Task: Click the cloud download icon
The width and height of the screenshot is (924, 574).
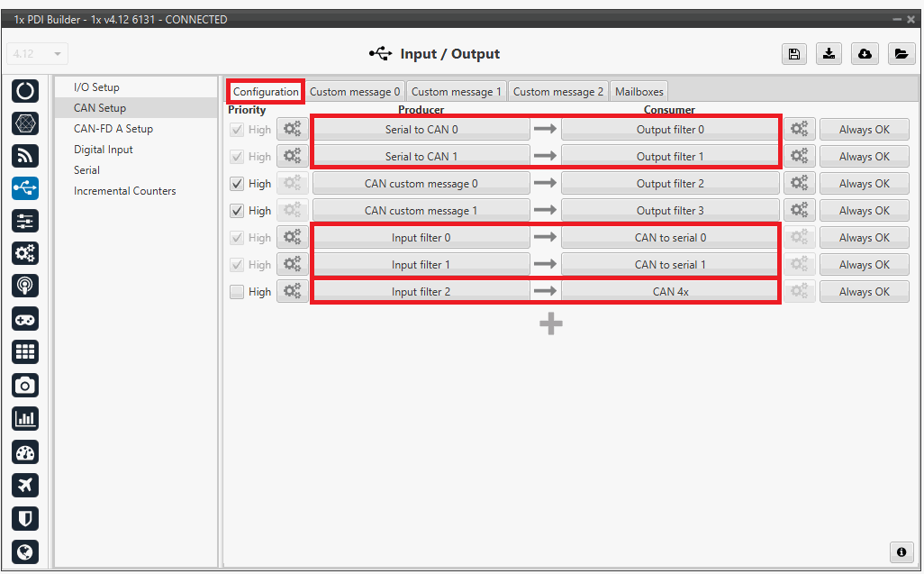Action: pyautogui.click(x=865, y=54)
